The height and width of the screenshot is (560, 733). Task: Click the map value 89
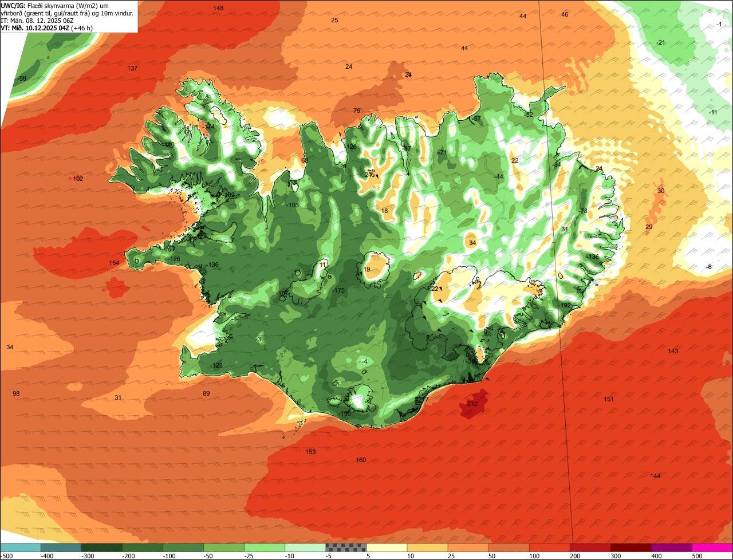[206, 393]
